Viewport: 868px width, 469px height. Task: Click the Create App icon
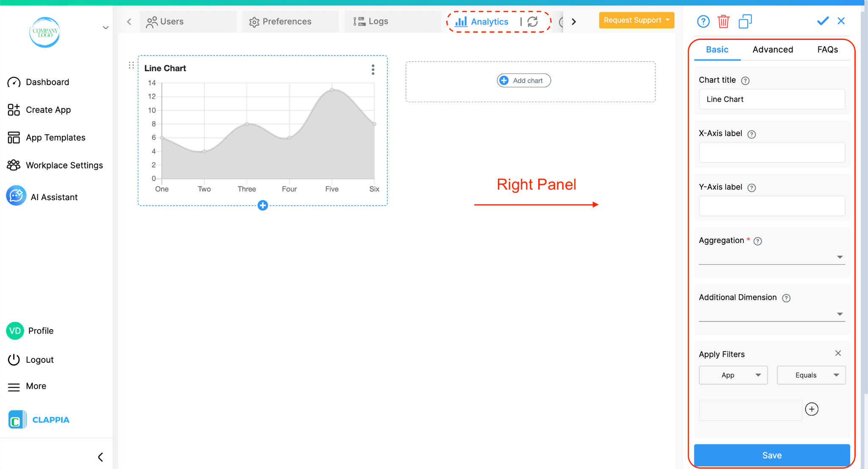click(x=13, y=109)
